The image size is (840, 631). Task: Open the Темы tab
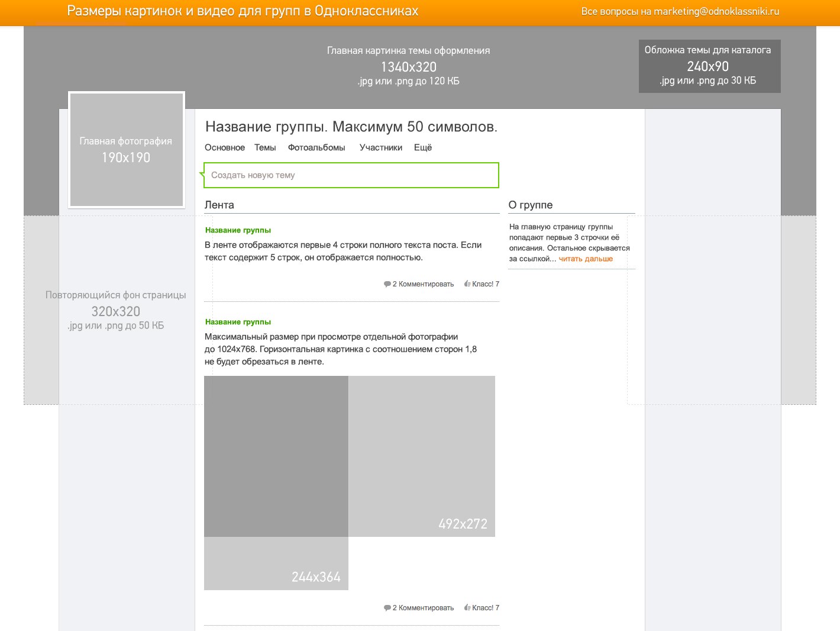click(265, 147)
